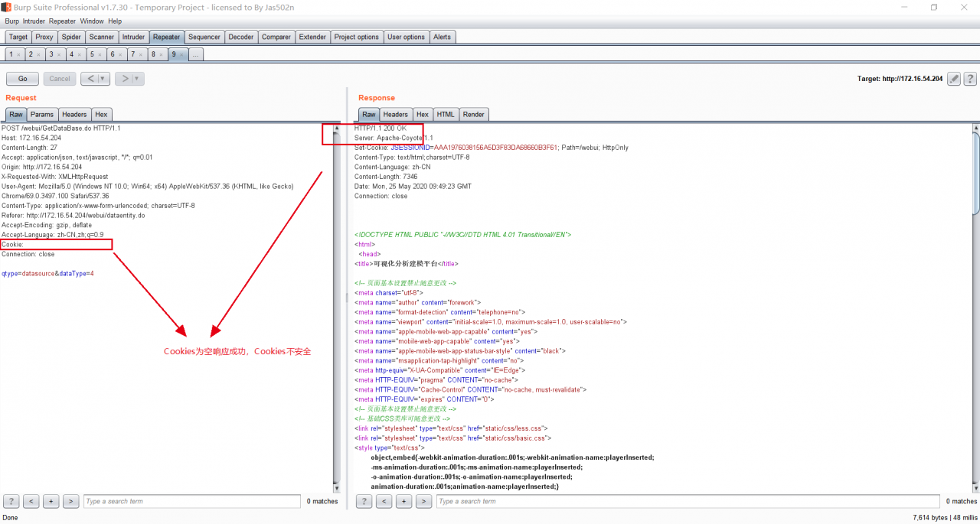Click the qtype=datasource&dataType=4 body line
The width and height of the screenshot is (980, 524).
point(47,273)
